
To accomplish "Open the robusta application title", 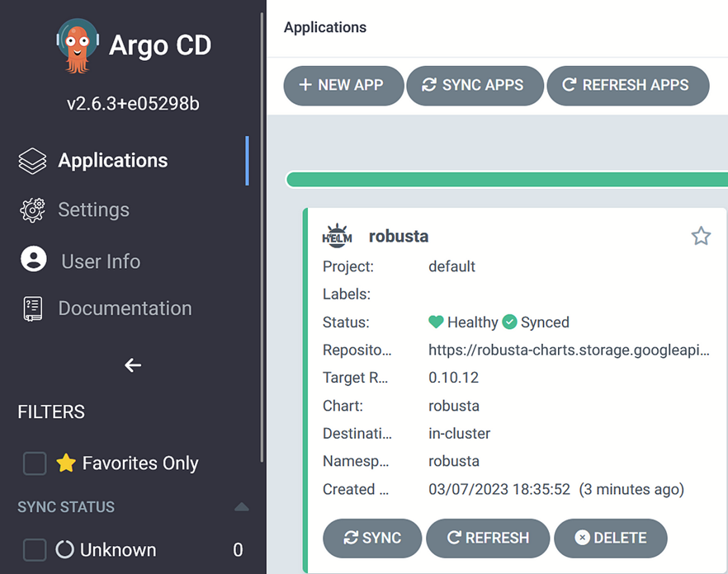I will pyautogui.click(x=399, y=236).
